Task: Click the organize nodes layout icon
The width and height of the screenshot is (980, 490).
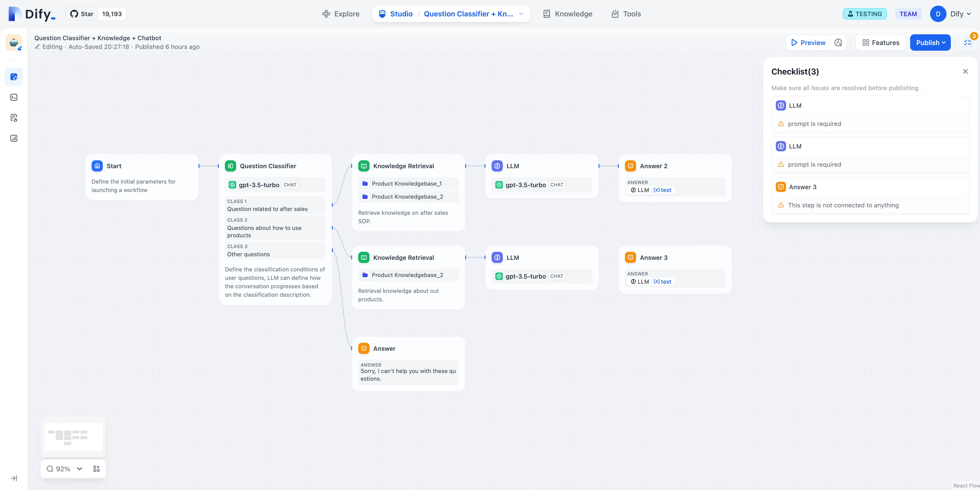Action: 96,469
